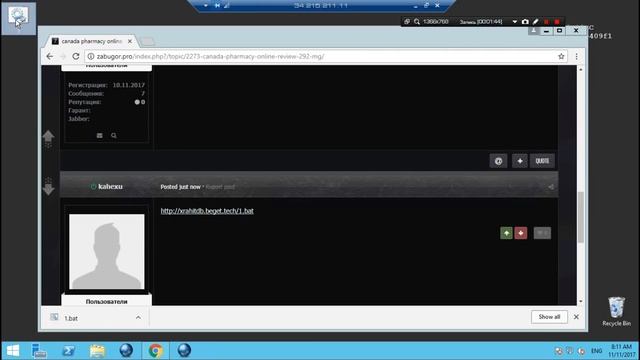
Task: Click the rightmost red stop button in recorder bar
Action: click(x=557, y=22)
